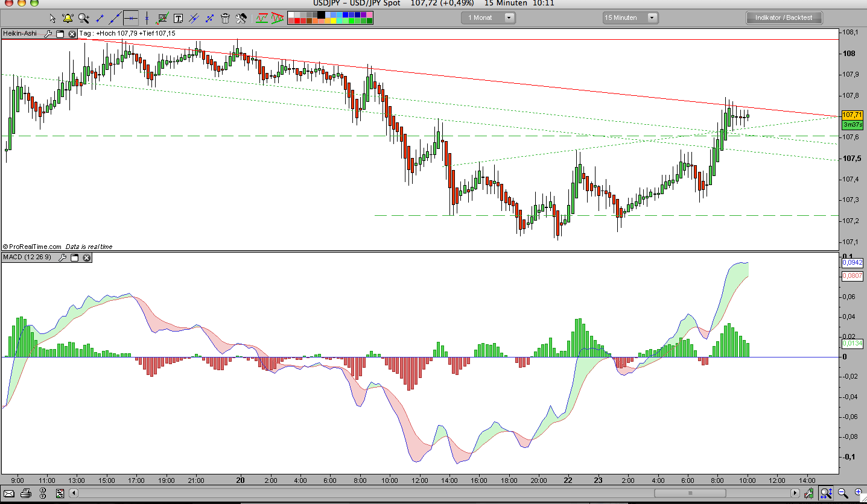
Task: Toggle the auto-fit zoom magnifier icon
Action: (827, 494)
